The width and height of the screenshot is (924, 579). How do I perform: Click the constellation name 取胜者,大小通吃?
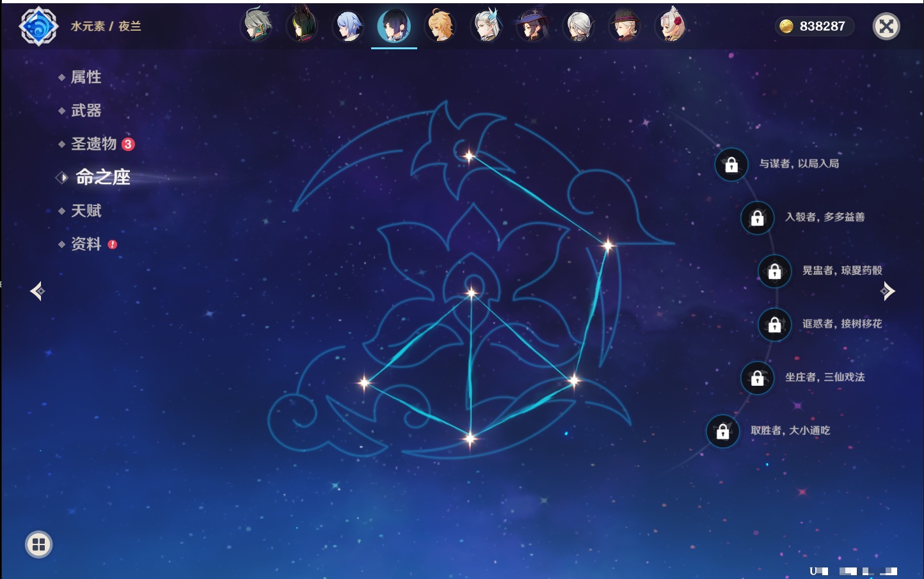790,431
